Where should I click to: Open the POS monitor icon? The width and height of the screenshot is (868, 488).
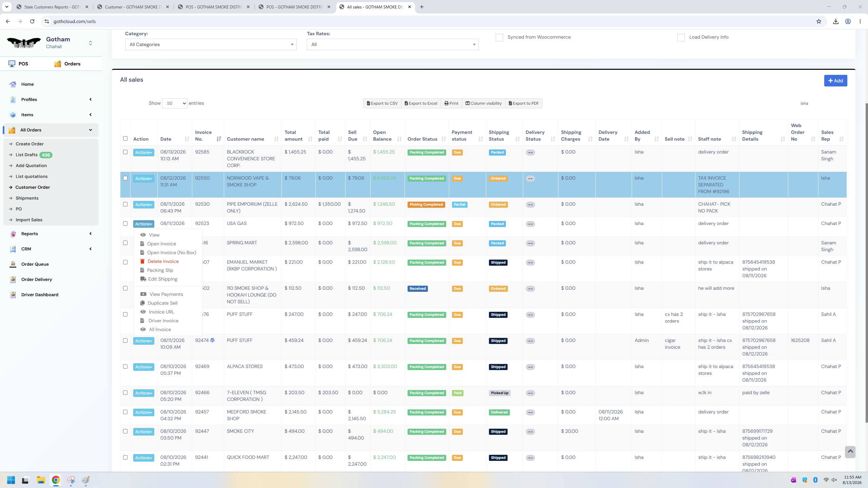click(x=12, y=64)
